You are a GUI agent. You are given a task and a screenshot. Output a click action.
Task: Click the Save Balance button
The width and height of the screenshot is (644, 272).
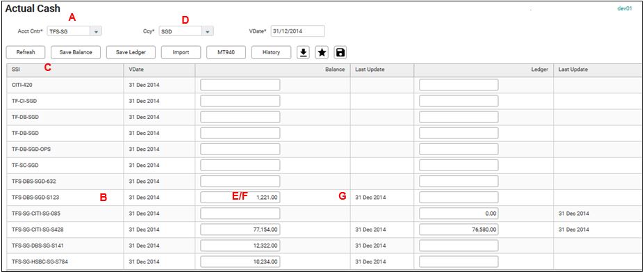tap(76, 52)
